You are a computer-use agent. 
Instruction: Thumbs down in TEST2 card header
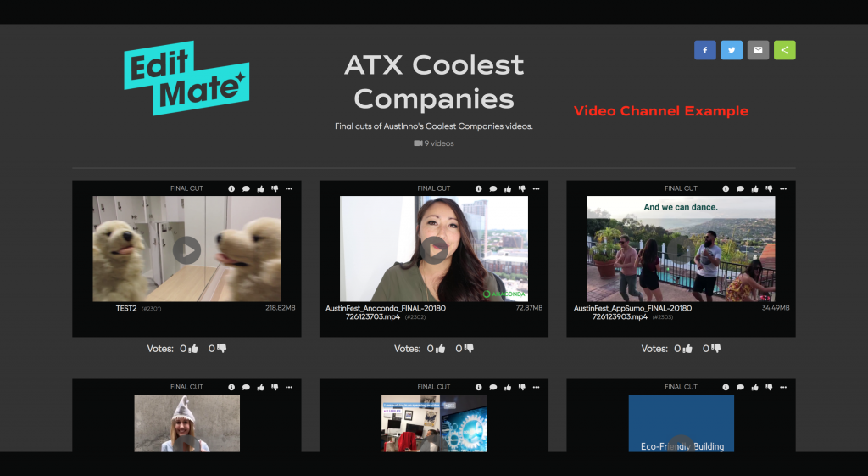tap(275, 188)
